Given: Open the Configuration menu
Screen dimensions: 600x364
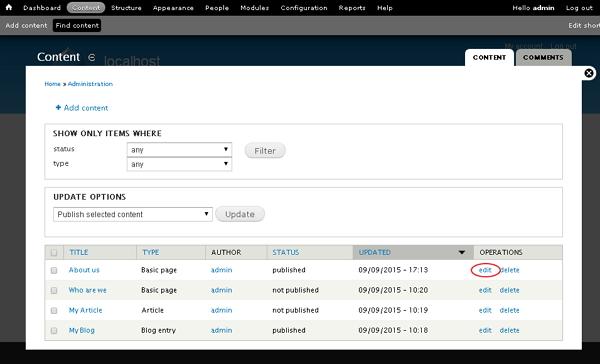Looking at the screenshot, I should [x=304, y=8].
